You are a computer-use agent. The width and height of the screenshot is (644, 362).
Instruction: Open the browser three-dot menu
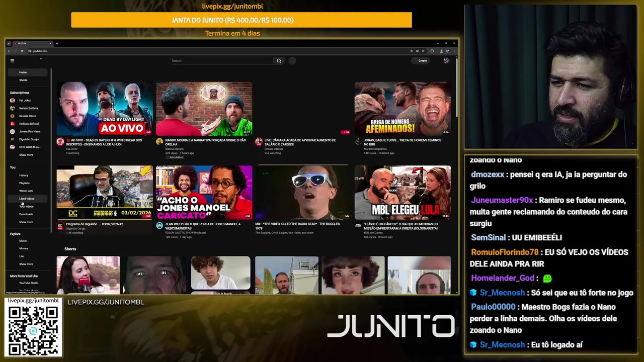pos(453,51)
